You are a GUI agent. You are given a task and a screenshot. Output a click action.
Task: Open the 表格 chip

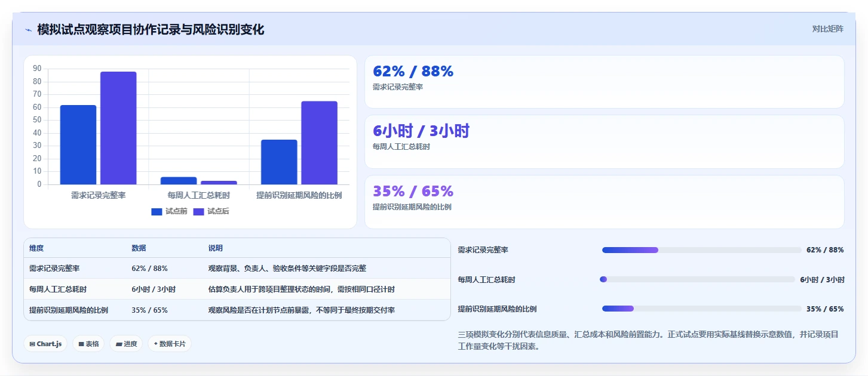88,344
